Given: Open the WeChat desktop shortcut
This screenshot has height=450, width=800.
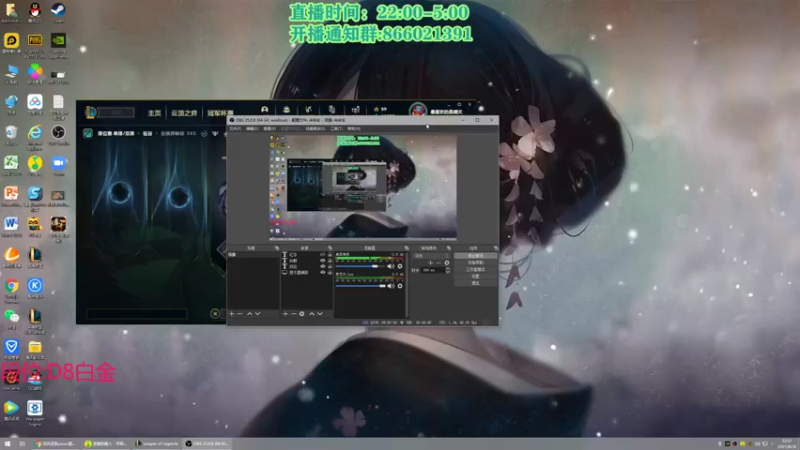Looking at the screenshot, I should 11,317.
